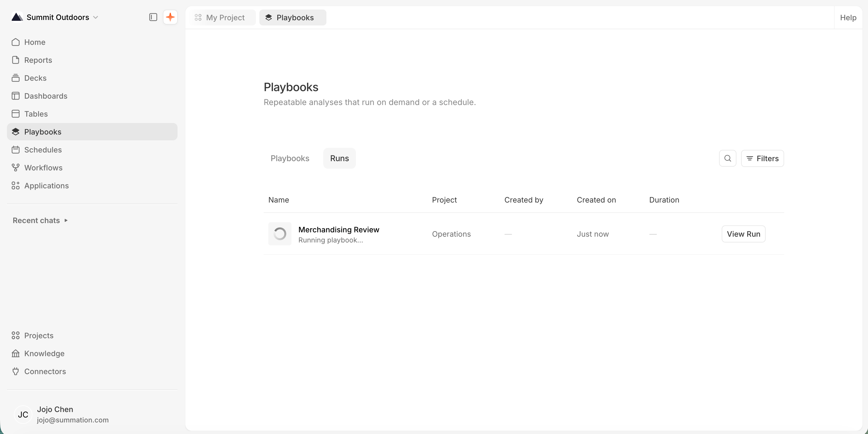
Task: Open the Help link
Action: (x=848, y=18)
